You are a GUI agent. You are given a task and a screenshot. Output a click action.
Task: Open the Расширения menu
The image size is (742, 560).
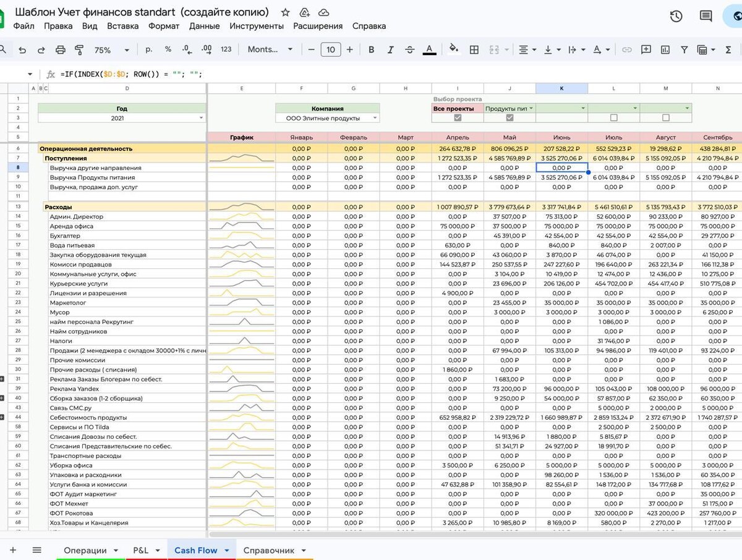(x=318, y=26)
